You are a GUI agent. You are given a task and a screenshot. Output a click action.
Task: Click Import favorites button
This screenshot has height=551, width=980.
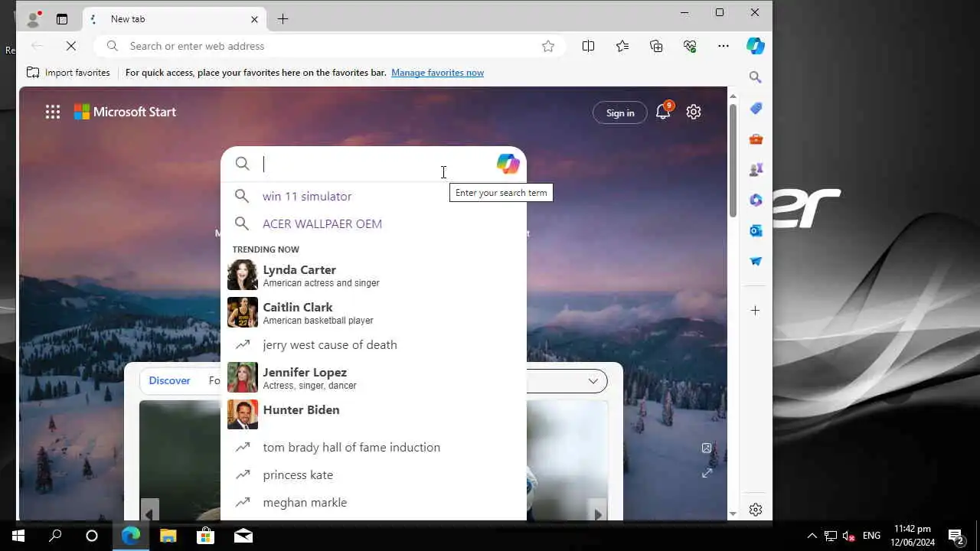(x=68, y=73)
